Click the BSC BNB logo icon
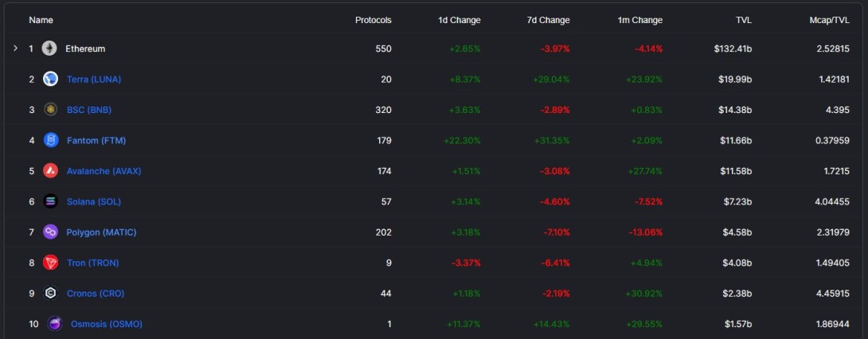 click(50, 110)
